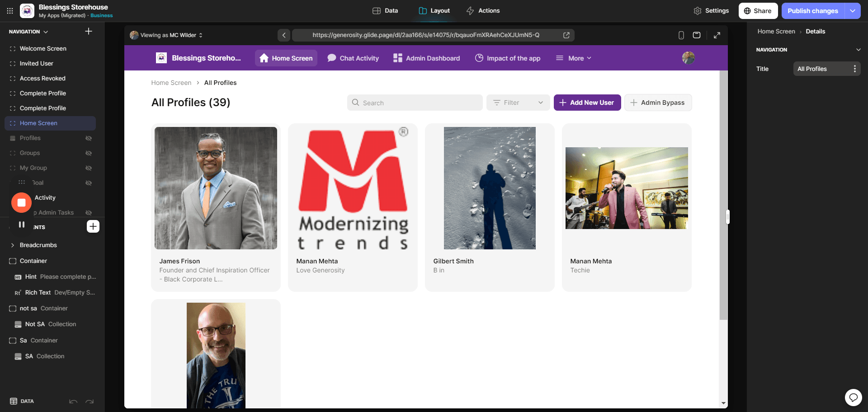Open the help chat bubble
This screenshot has height=412, width=868.
click(x=853, y=398)
